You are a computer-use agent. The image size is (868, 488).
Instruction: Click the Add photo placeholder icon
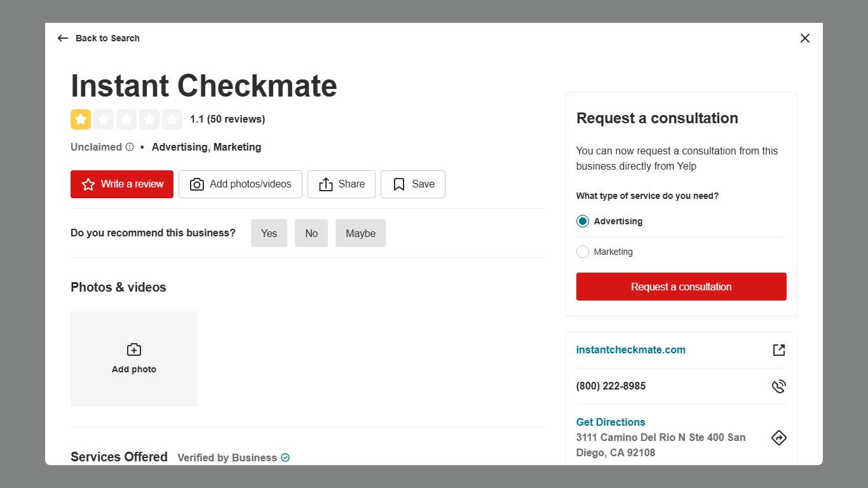(133, 349)
